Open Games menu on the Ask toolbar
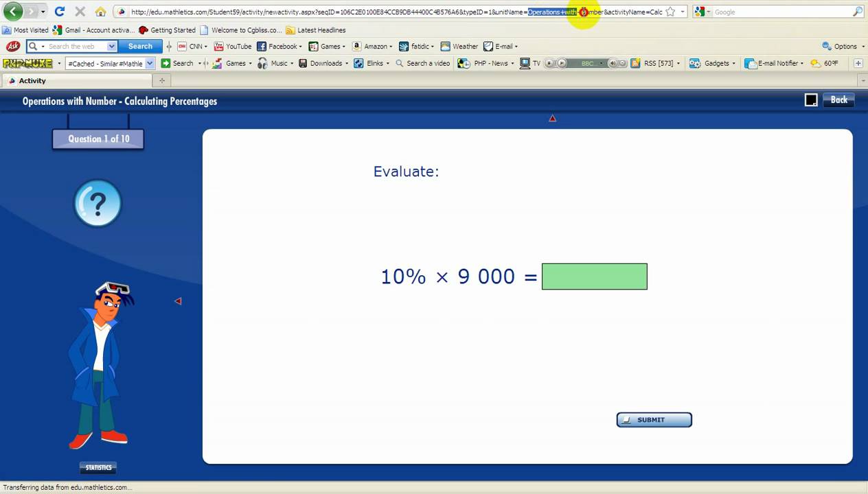Image resolution: width=868 pixels, height=494 pixels. 326,46
